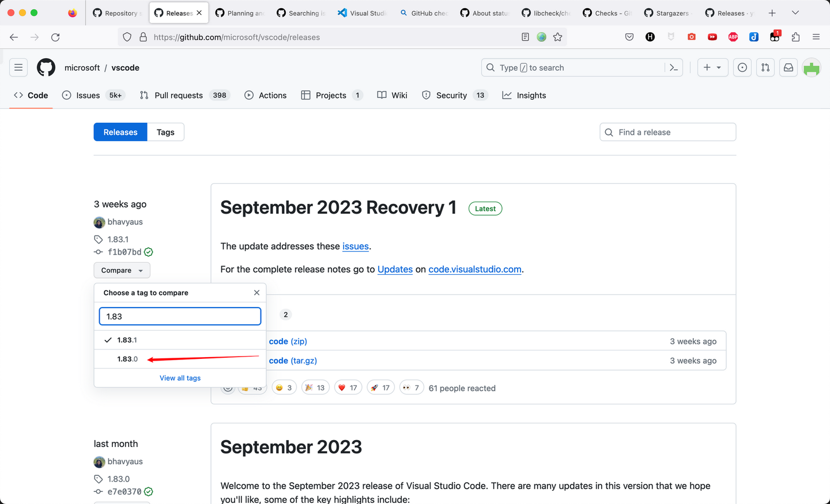Viewport: 830px width, 504px height.
Task: Open the issues icon in header
Action: [x=742, y=67]
